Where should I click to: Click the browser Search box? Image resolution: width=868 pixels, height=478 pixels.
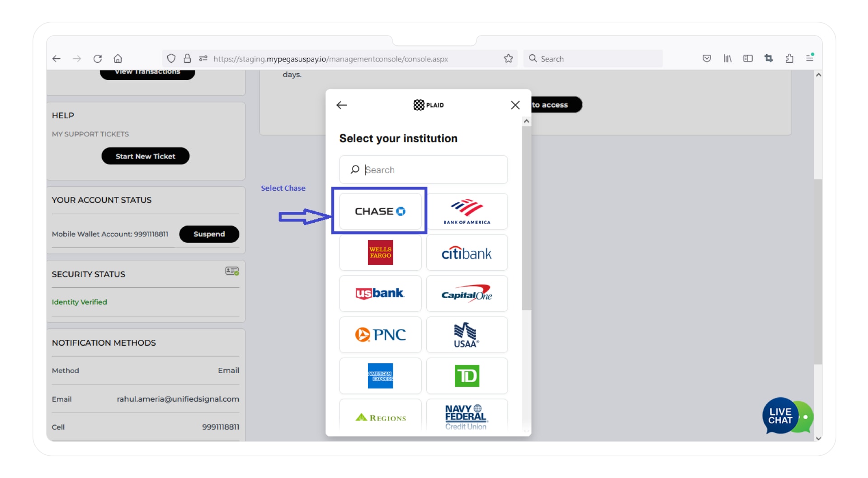coord(593,59)
